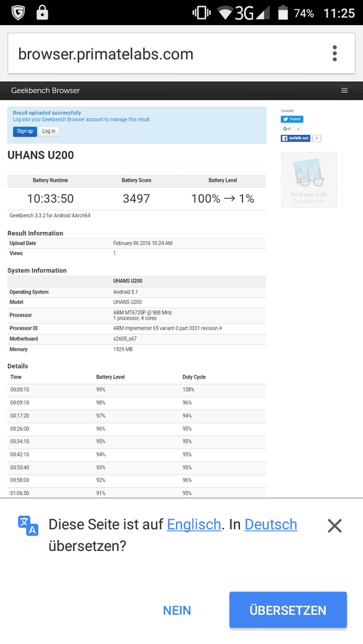Select text 'Geekbench 3.3.2 for Android AArch64'
Image resolution: width=363 pixels, height=644 pixels.
click(x=50, y=215)
